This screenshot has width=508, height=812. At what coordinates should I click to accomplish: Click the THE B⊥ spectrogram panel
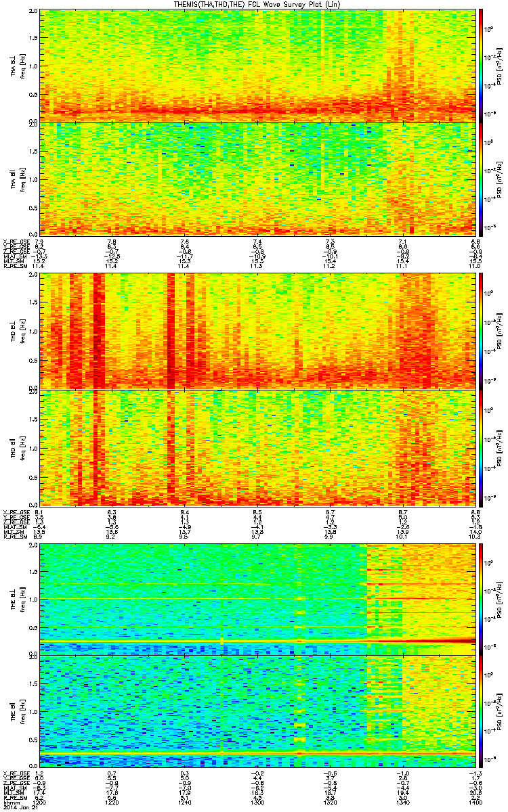257,598
